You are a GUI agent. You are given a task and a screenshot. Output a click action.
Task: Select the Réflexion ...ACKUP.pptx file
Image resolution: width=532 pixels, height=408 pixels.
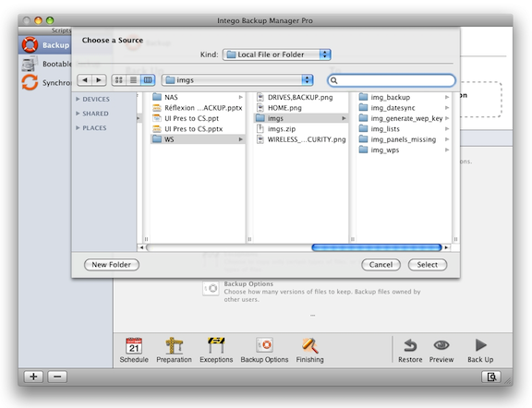click(198, 108)
